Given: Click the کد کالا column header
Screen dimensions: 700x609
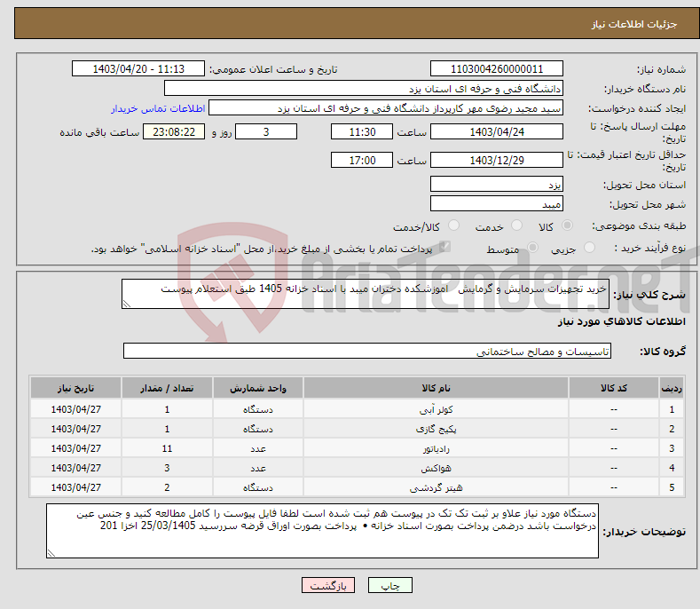Looking at the screenshot, I should tap(613, 388).
